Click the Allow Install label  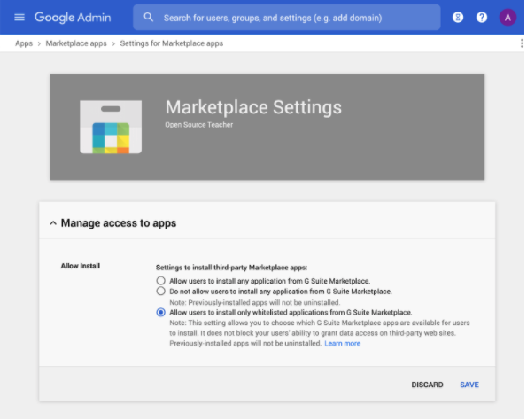(81, 266)
